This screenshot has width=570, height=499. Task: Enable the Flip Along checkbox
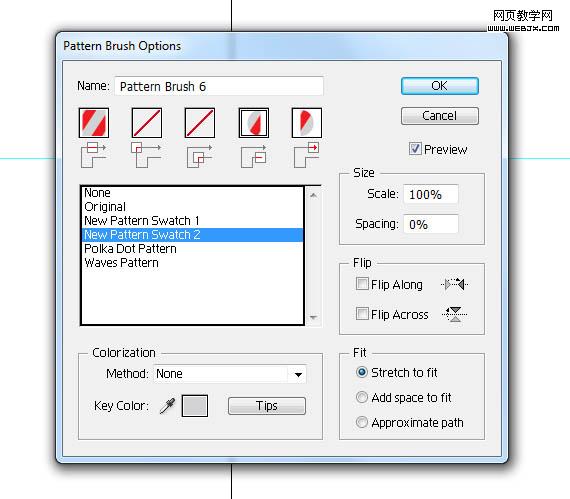pyautogui.click(x=362, y=283)
